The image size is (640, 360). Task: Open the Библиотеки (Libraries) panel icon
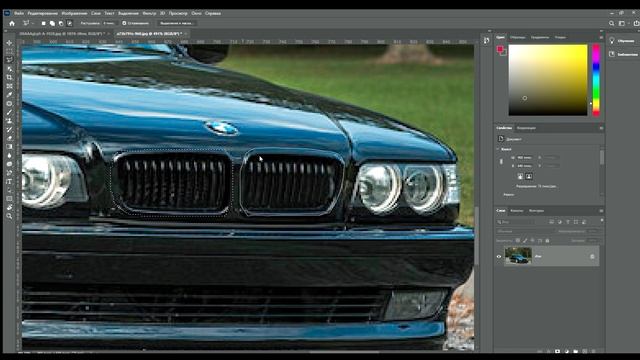tap(612, 54)
